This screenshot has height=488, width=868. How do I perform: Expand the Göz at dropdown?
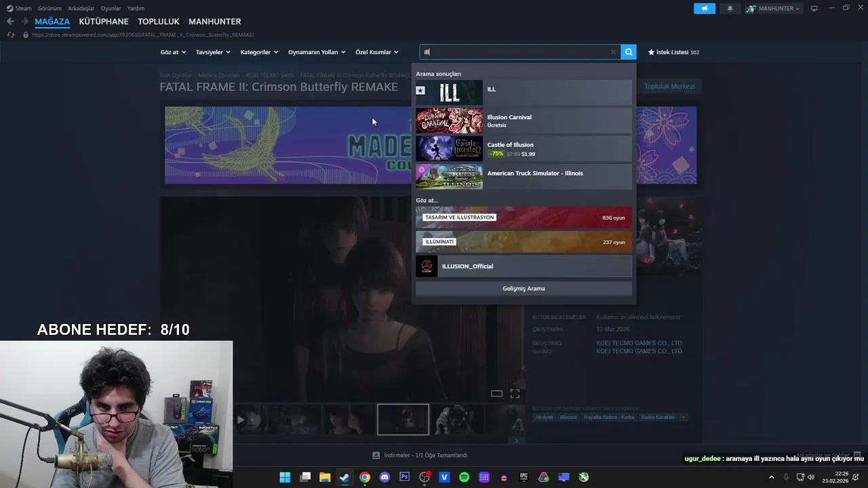173,52
